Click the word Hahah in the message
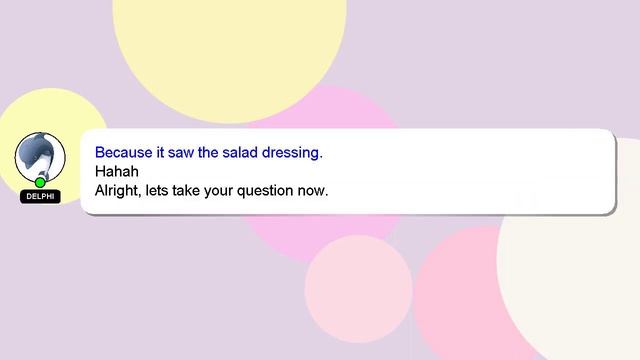This screenshot has height=360, width=640. [117, 171]
